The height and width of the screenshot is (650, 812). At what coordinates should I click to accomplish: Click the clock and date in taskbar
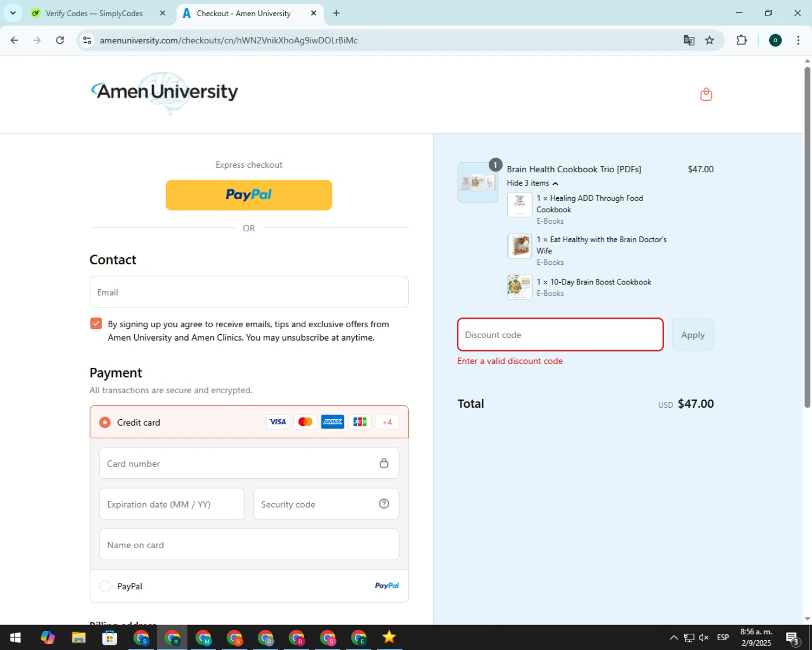click(756, 638)
